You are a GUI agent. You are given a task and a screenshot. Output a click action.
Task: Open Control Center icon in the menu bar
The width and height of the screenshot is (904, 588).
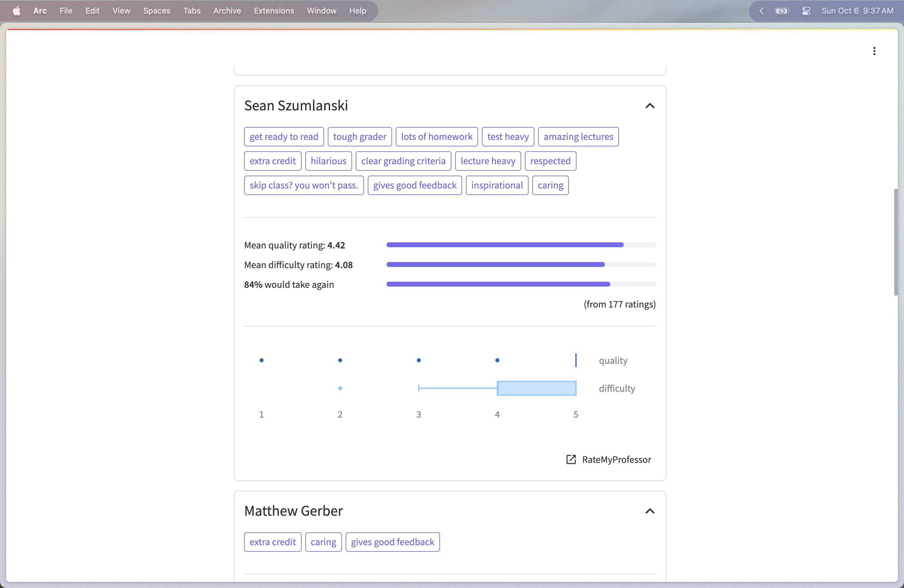click(x=806, y=11)
